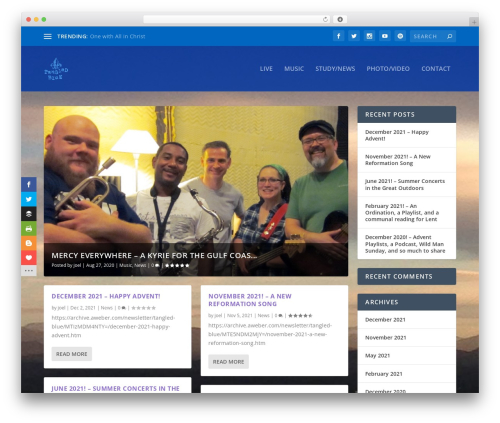The width and height of the screenshot is (500, 423).
Task: Click Music category on featured post
Action: click(126, 266)
